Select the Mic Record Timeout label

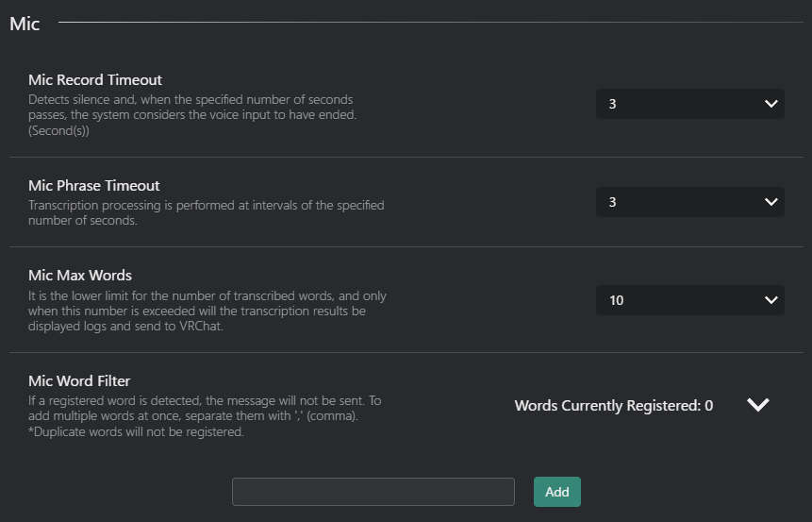[x=95, y=79]
